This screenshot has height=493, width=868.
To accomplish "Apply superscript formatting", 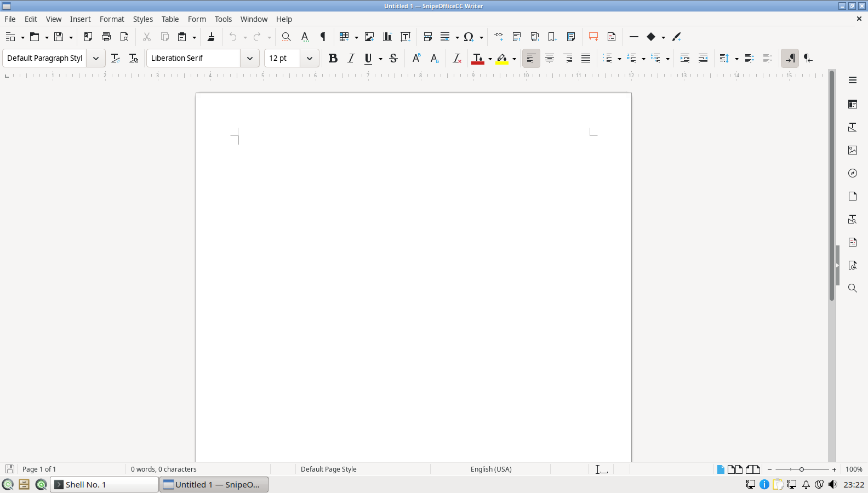I will point(416,58).
